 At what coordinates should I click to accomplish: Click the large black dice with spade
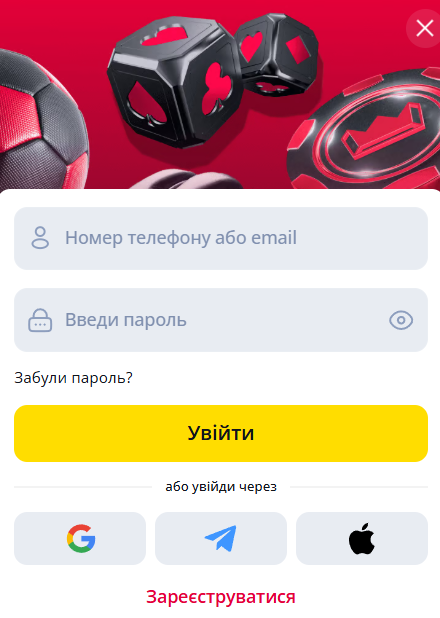coord(175,83)
